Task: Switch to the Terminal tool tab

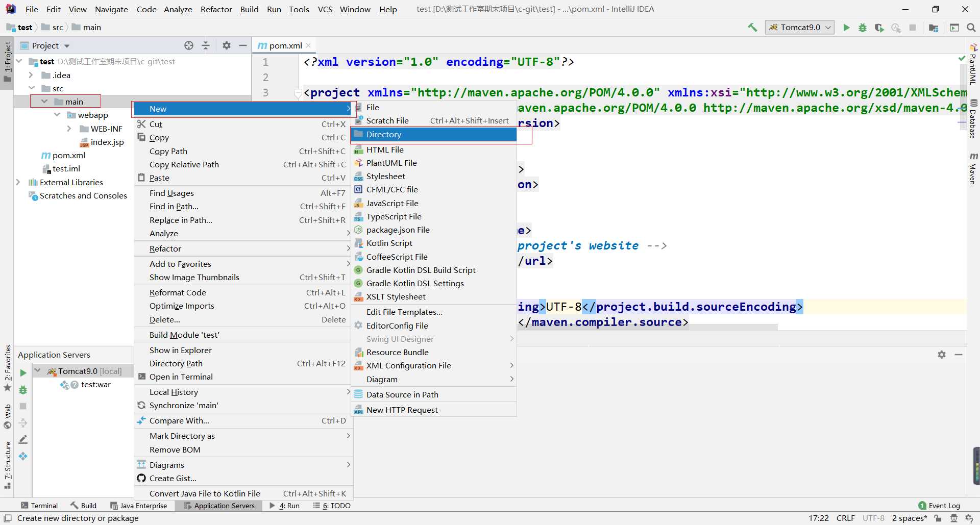Action: 39,506
